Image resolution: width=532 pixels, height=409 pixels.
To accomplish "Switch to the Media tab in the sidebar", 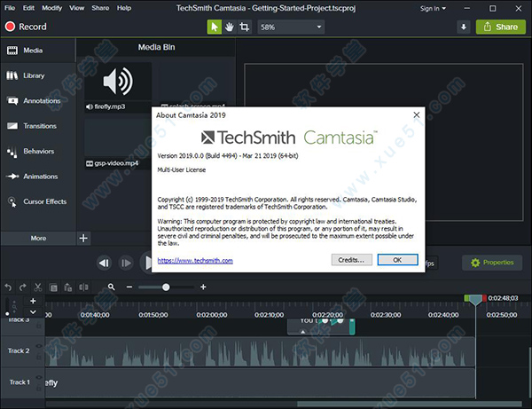I will coord(37,51).
